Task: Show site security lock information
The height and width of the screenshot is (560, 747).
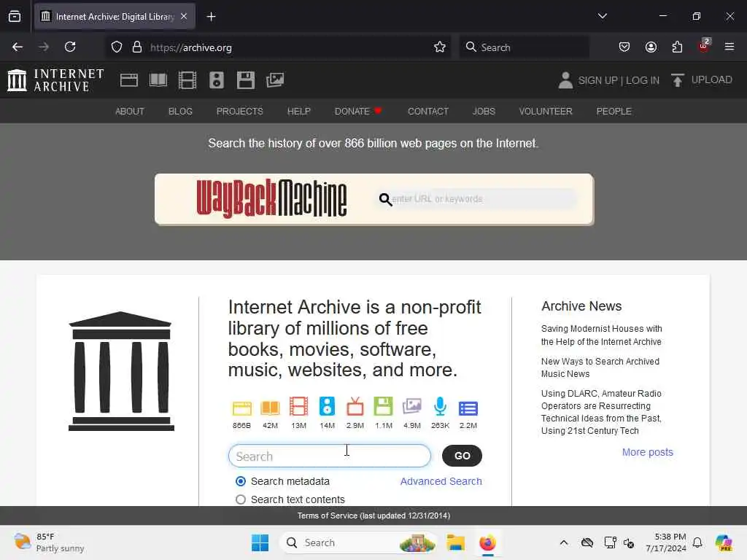Action: click(137, 47)
